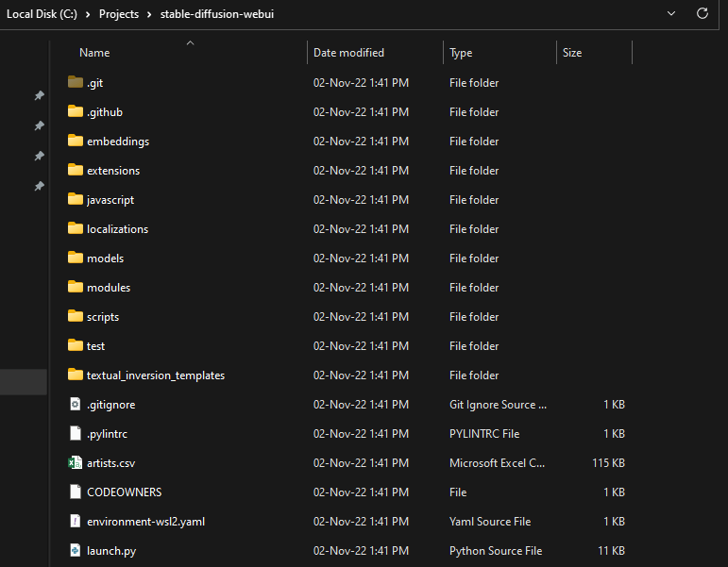Select the test folder icon
Screen dimensions: 728x567
point(76,345)
